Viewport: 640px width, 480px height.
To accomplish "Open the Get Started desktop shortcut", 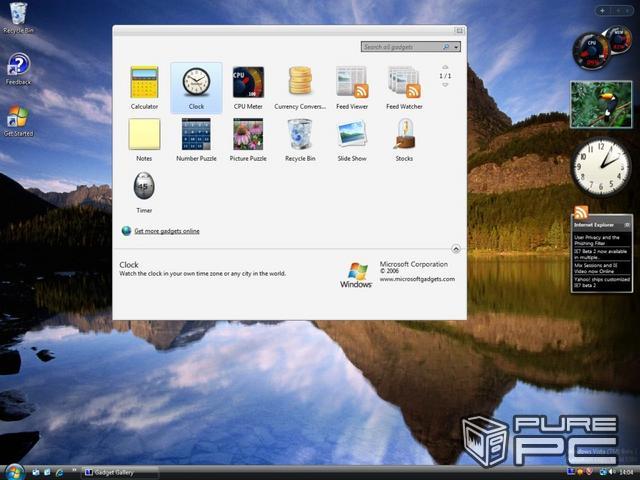I will coord(18,120).
